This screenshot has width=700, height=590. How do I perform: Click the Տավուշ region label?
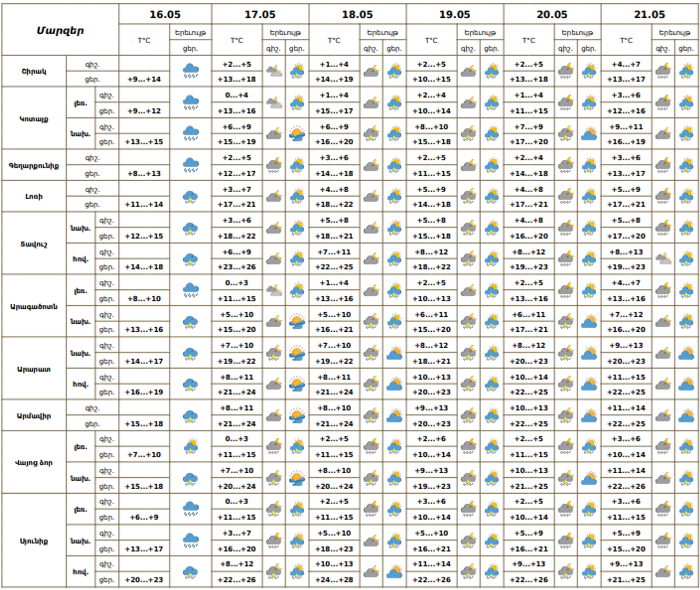[34, 244]
